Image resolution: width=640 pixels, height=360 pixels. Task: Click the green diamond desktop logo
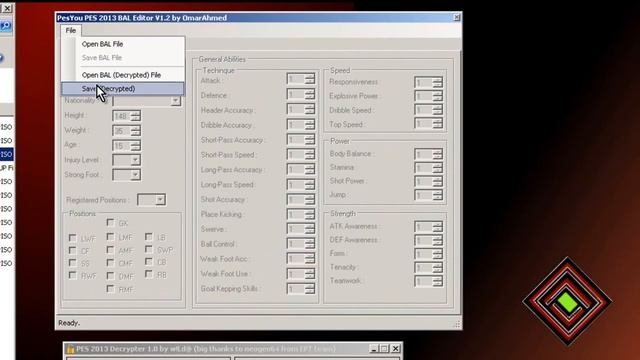click(x=567, y=302)
